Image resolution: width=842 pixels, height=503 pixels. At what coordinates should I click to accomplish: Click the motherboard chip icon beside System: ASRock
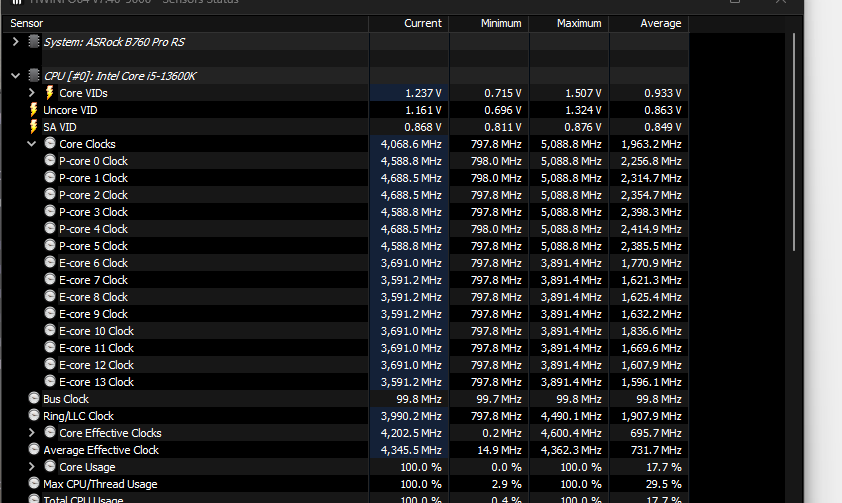click(x=34, y=41)
